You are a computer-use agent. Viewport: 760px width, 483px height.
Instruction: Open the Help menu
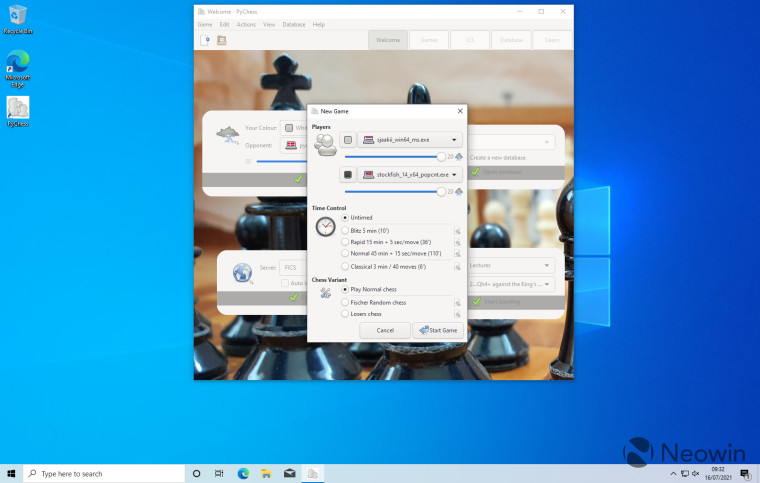[318, 24]
